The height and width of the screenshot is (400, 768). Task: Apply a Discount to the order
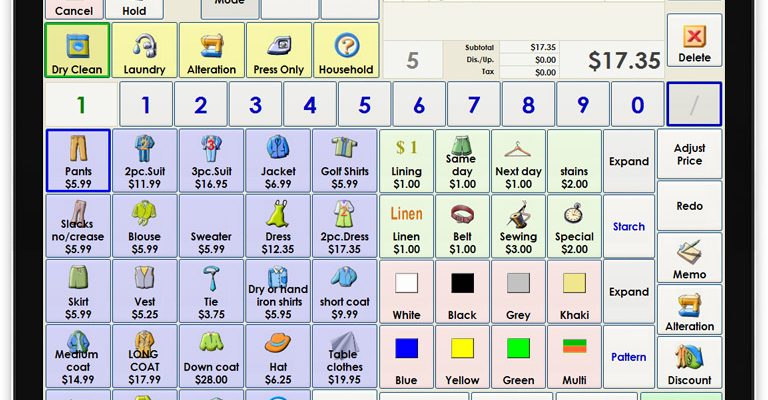[x=689, y=363]
